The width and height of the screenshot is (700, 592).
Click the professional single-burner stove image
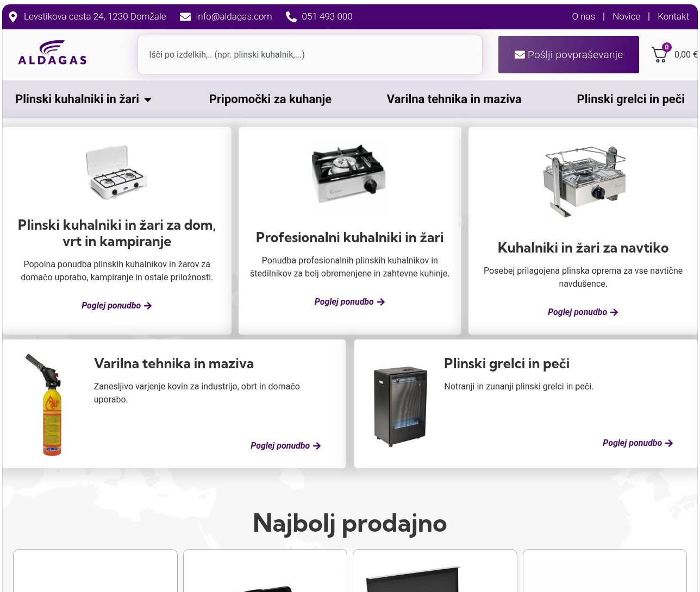pos(349,173)
